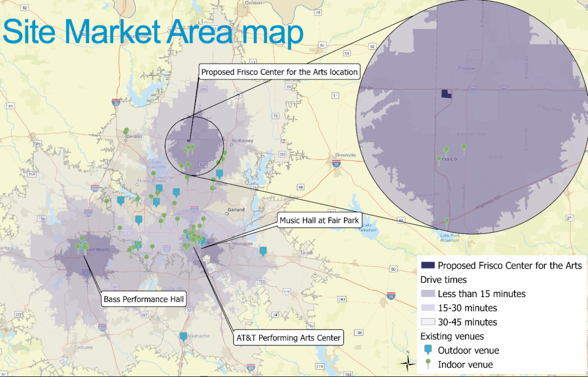Click the compass rose north arrow
The image size is (588, 377).
tap(406, 361)
